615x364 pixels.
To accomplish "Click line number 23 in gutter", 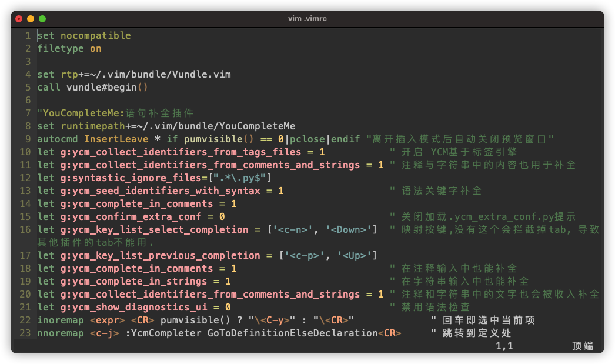I will pyautogui.click(x=25, y=333).
